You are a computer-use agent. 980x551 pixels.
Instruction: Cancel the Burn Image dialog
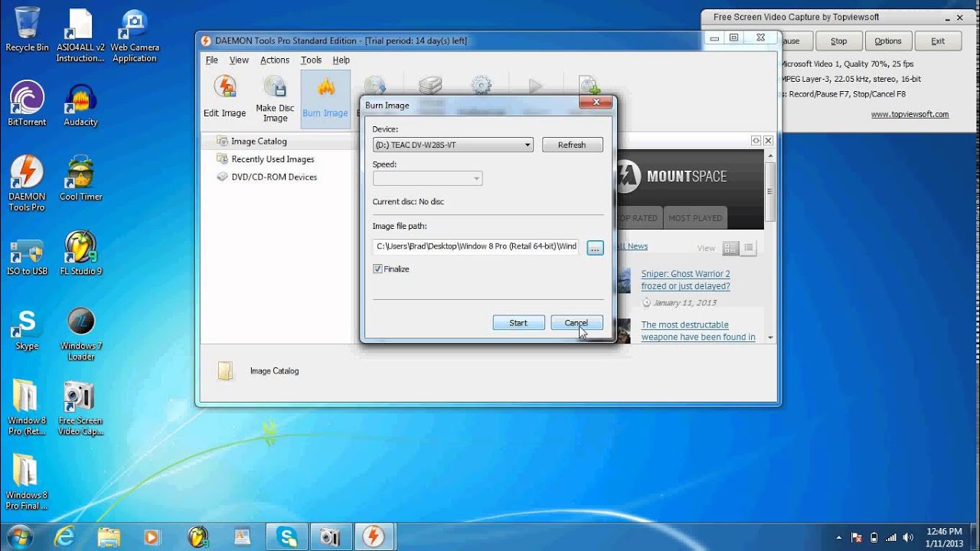(577, 323)
